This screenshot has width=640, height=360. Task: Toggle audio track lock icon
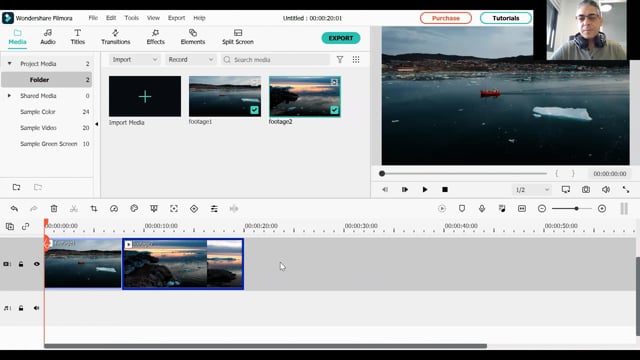[21, 308]
